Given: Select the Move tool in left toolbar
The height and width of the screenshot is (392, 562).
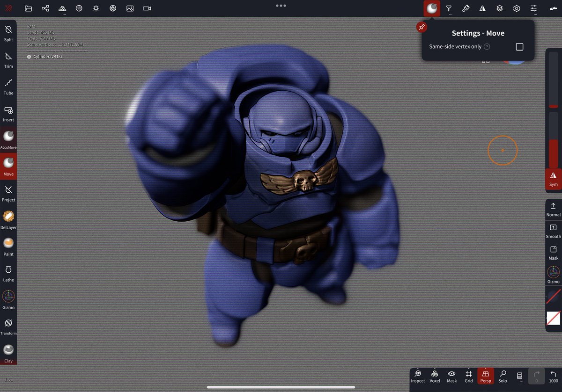Looking at the screenshot, I should click(8, 166).
